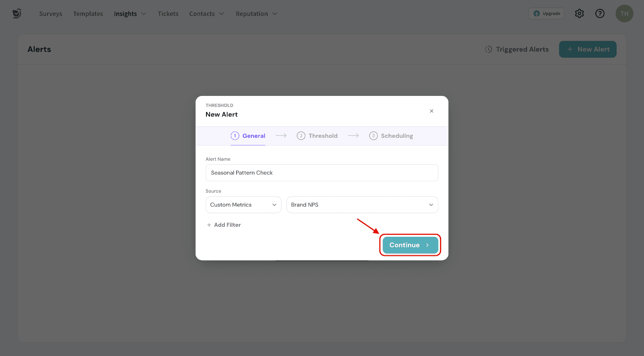Screen dimensions: 644x356
Task: Close the New Alert dialog
Action: coord(431,111)
